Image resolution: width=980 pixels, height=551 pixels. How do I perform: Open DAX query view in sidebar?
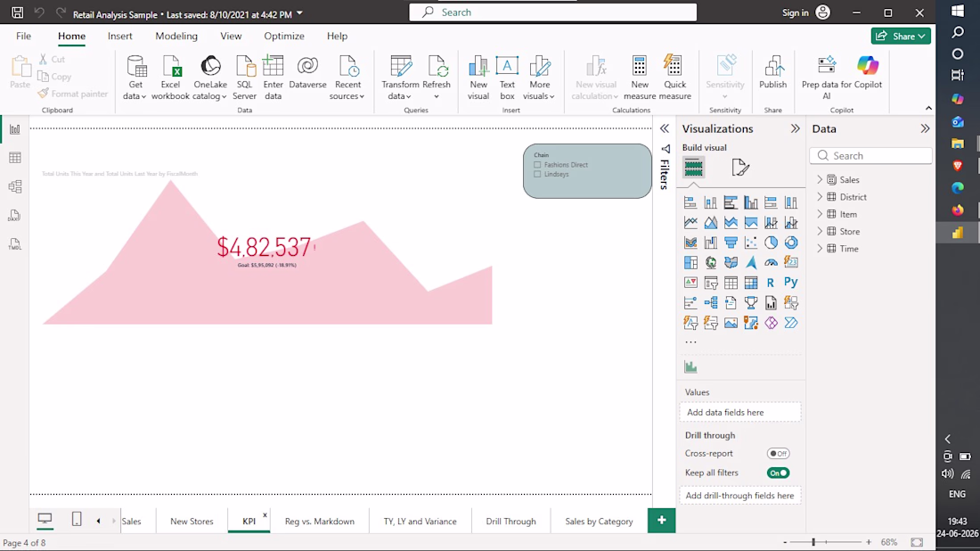[x=15, y=216]
